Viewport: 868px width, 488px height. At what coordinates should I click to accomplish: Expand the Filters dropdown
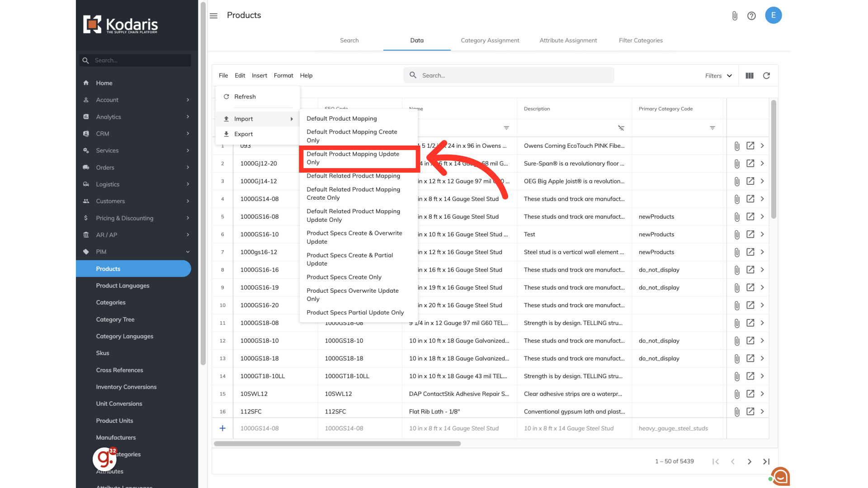tap(718, 76)
